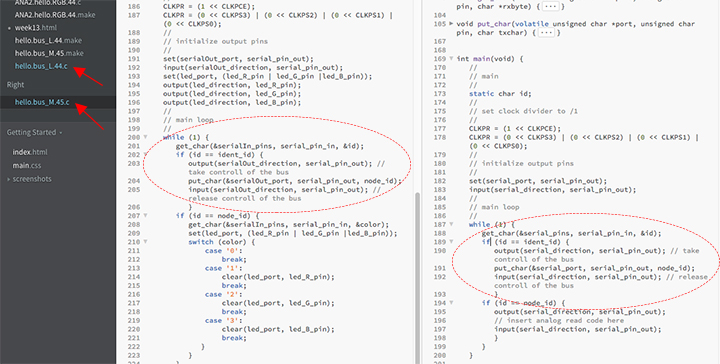Fold the ident_id if block at line 202

pos(145,155)
